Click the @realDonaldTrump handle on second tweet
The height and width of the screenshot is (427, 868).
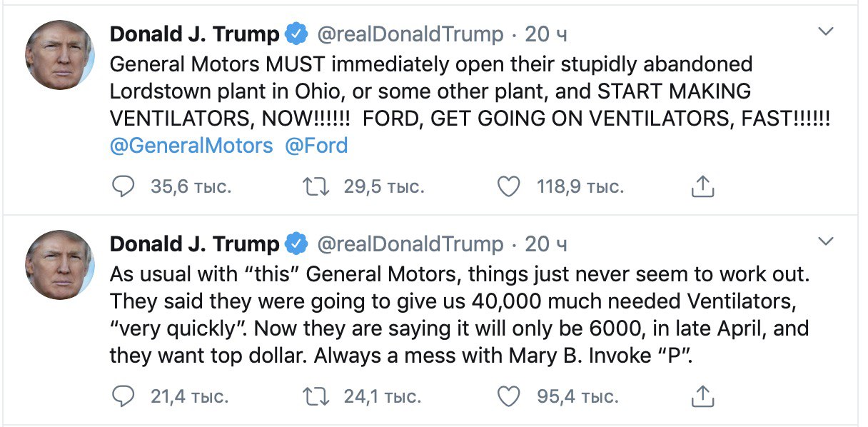coord(410,243)
